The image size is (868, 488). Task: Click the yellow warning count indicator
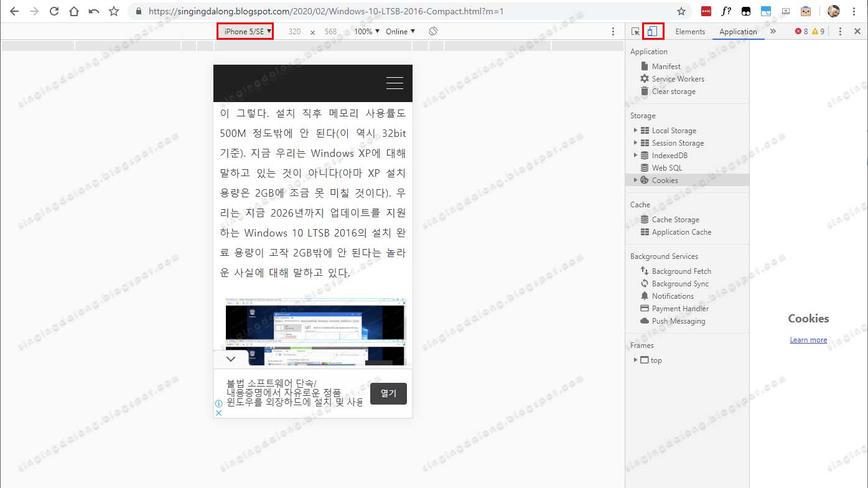818,31
